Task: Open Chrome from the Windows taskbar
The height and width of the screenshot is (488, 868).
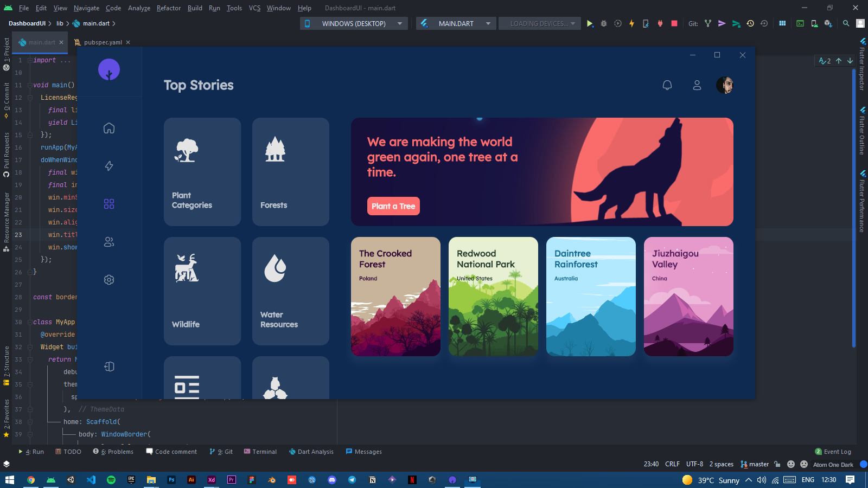Action: tap(31, 480)
